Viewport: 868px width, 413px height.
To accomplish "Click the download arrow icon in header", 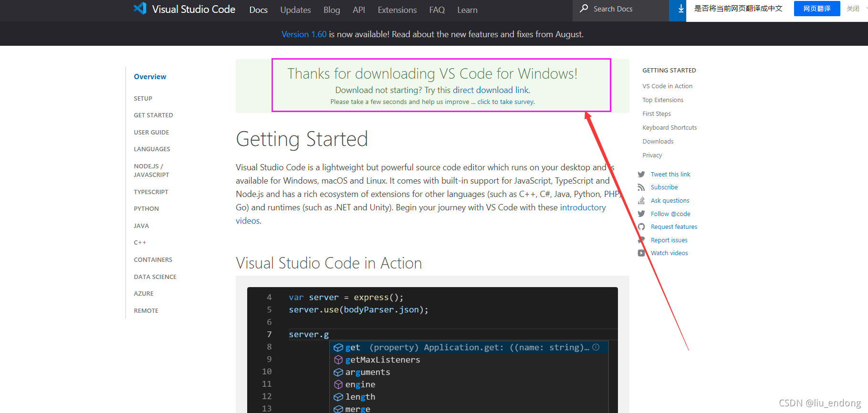I will pos(681,9).
